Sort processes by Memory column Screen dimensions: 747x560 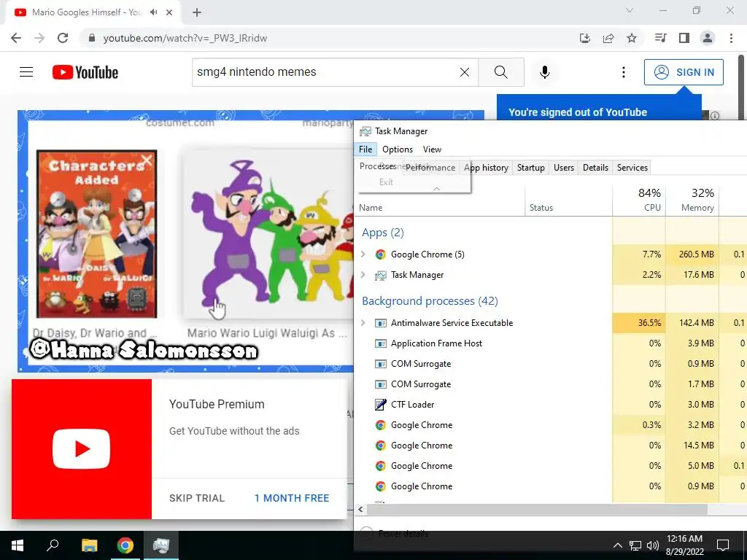point(692,200)
